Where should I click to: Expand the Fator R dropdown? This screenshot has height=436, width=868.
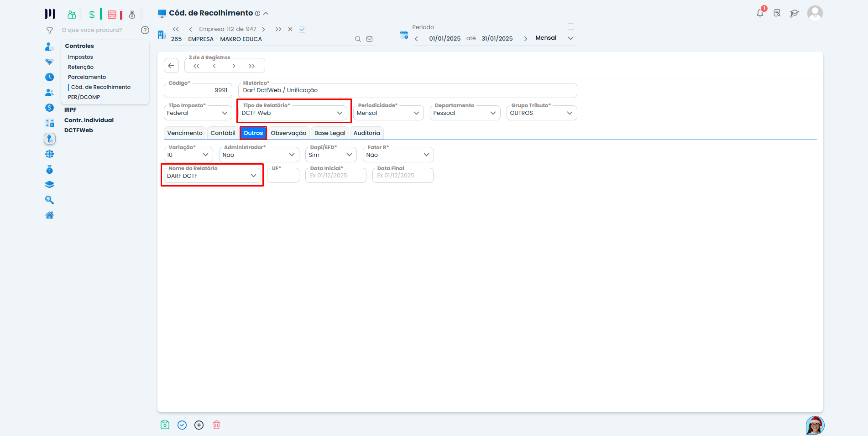tap(425, 155)
